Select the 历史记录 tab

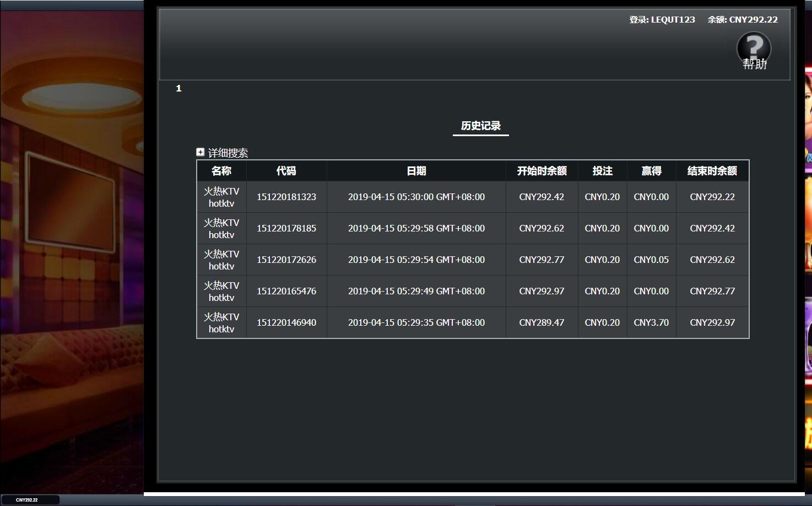[x=481, y=126]
